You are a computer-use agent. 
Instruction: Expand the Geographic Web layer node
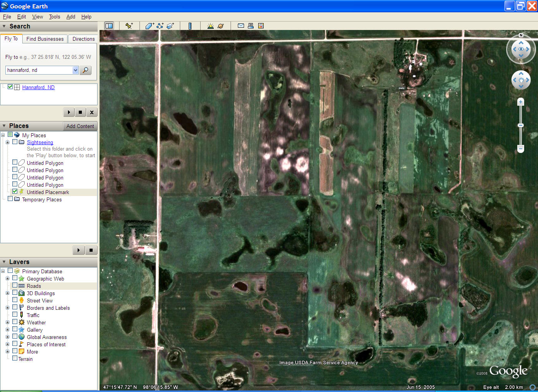coord(7,279)
